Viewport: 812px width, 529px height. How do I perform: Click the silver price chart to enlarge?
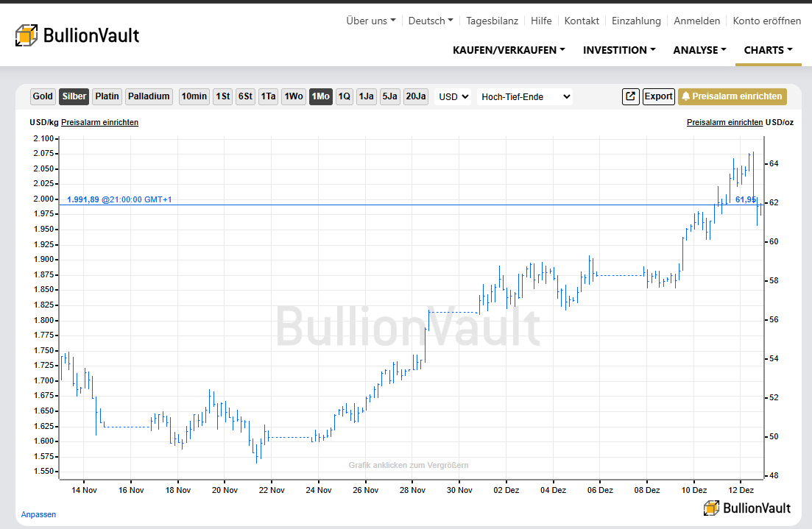412,308
